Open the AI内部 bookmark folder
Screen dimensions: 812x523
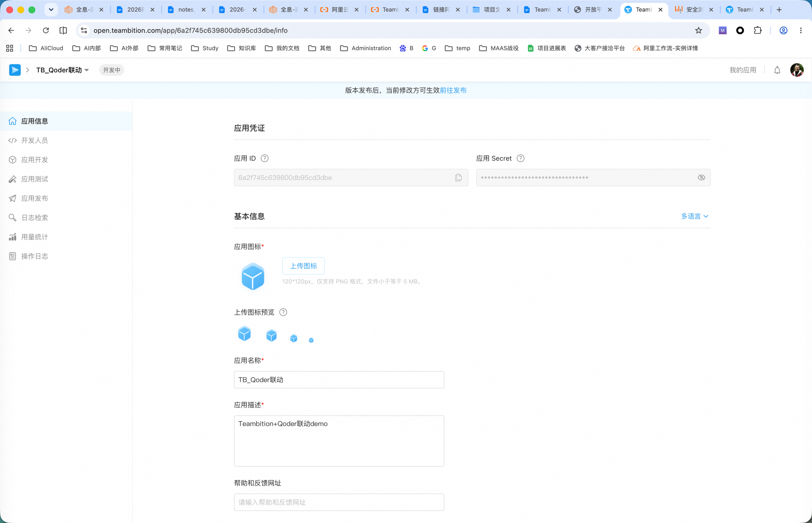click(87, 48)
